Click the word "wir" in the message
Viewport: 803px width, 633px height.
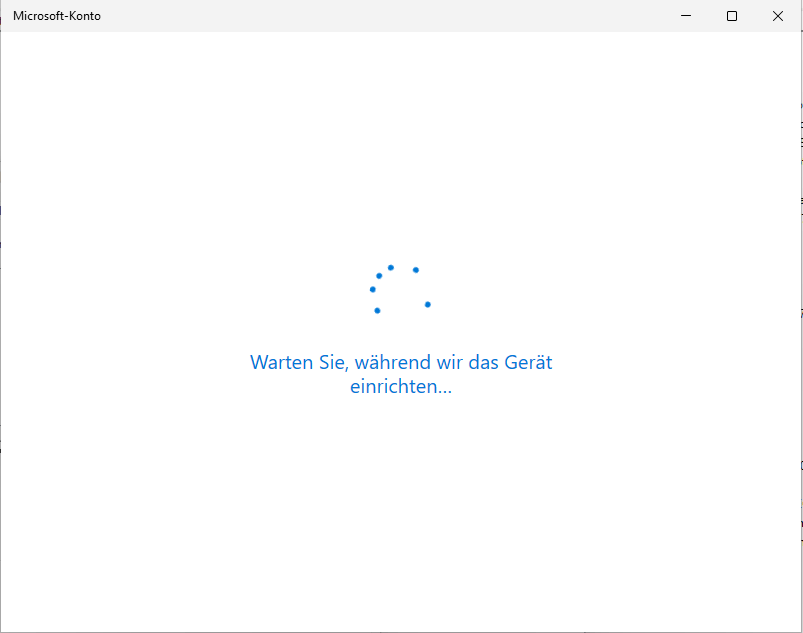coord(452,362)
